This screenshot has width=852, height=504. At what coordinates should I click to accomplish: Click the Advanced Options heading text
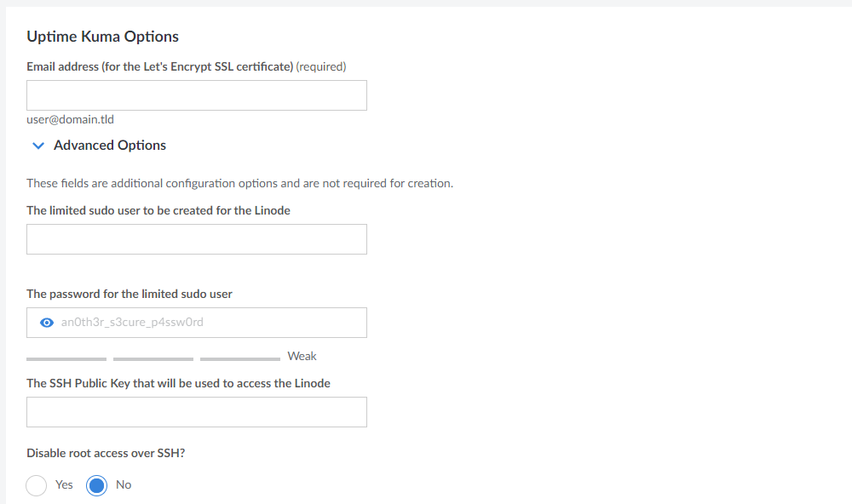click(110, 146)
